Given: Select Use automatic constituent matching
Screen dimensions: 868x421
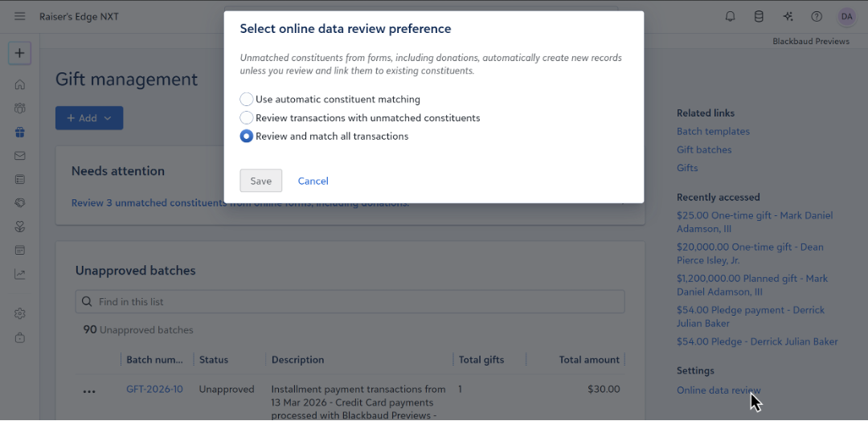Looking at the screenshot, I should point(247,100).
